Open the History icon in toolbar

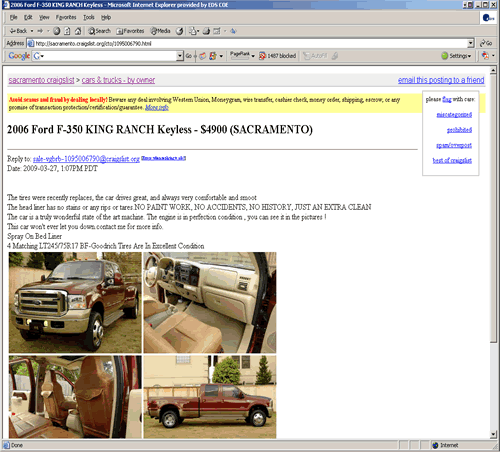(x=179, y=31)
